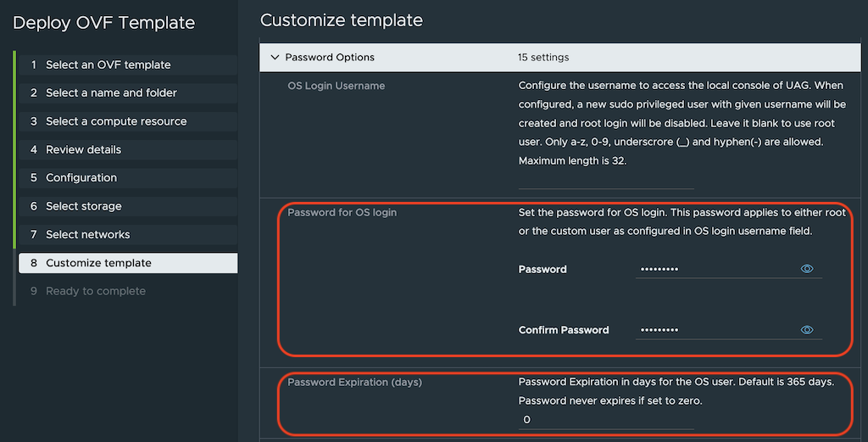Screen dimensions: 868x442
Task: Click into the Confirm Password input field
Action: pos(714,330)
